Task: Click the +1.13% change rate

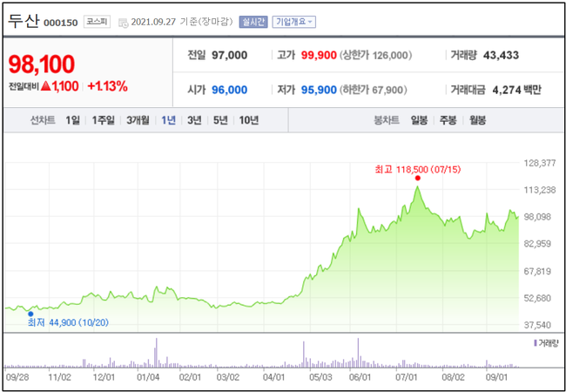Action: point(108,86)
